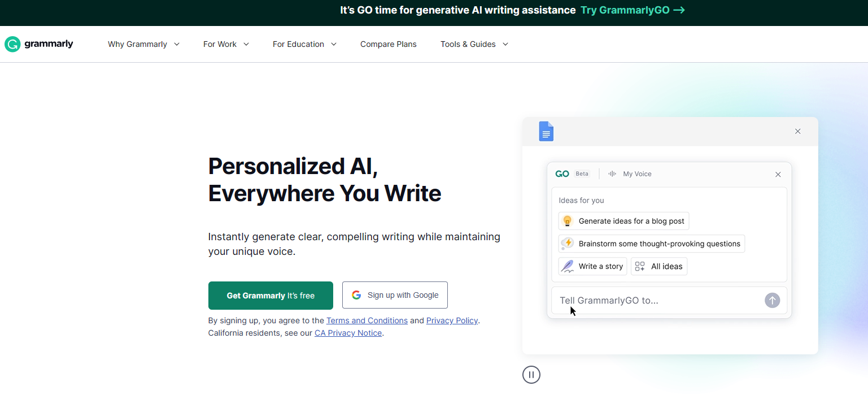
Task: Select Generate ideas for a blog post
Action: pos(623,221)
